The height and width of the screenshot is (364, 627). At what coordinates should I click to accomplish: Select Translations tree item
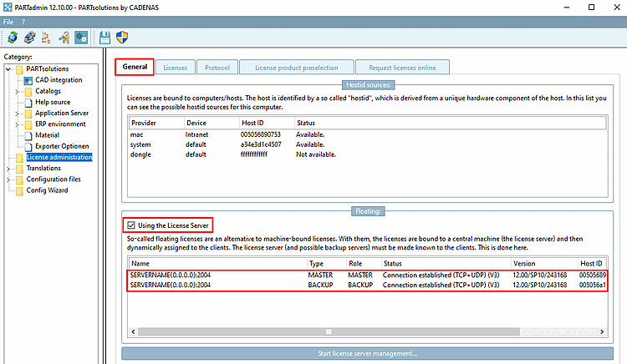coord(43,168)
